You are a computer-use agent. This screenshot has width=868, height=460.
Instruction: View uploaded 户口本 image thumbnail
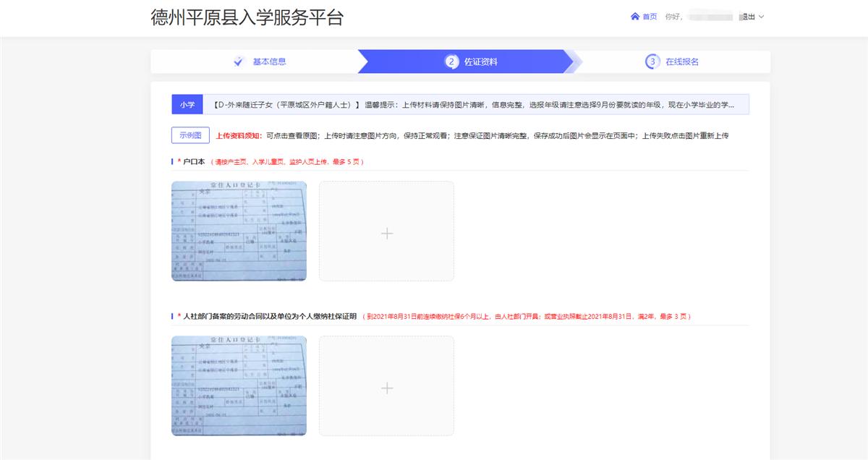click(x=239, y=231)
